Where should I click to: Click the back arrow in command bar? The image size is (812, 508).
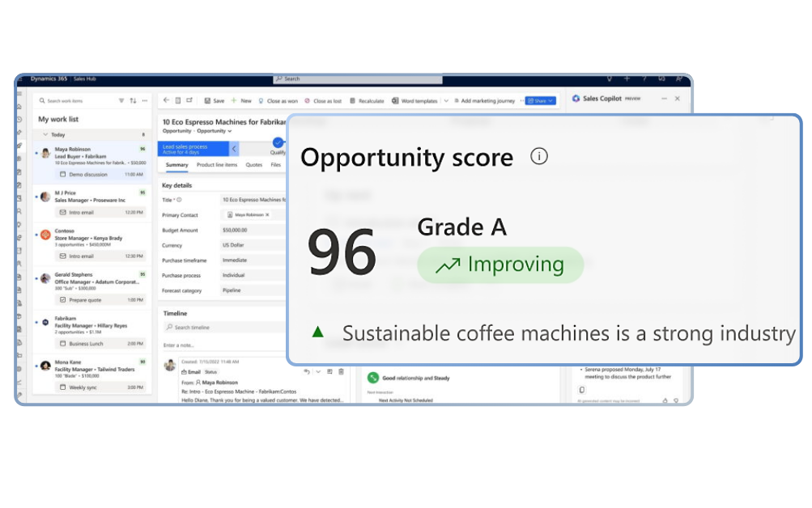pos(167,101)
